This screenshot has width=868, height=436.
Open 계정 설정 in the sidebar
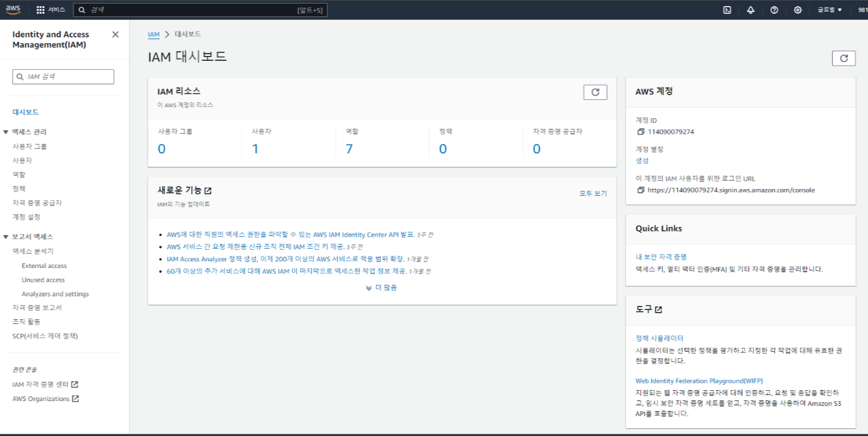click(26, 217)
